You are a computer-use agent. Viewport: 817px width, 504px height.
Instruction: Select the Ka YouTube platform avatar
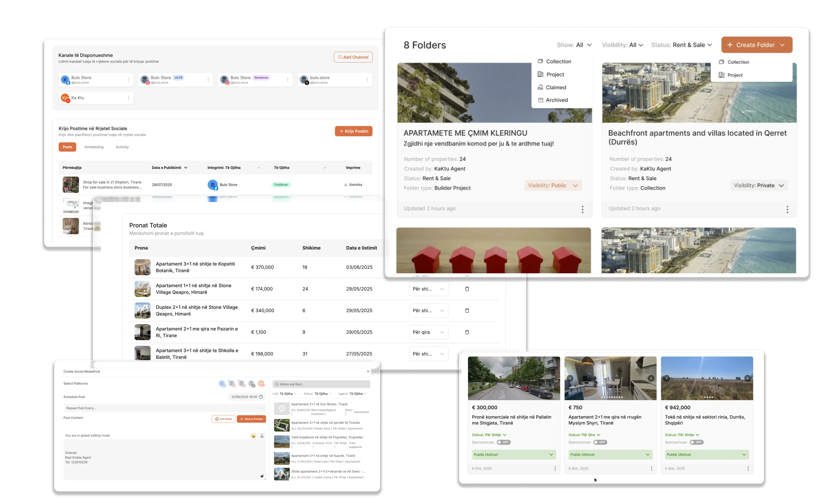[x=261, y=384]
